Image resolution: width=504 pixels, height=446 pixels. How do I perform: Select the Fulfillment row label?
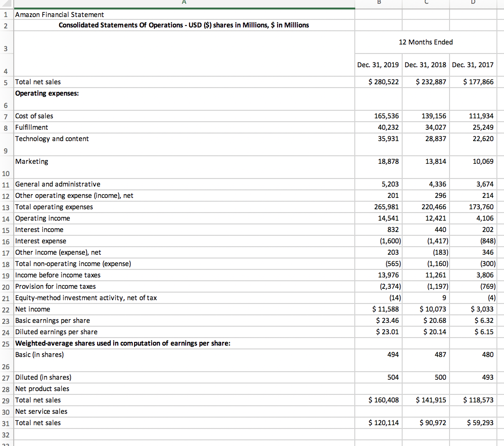pyautogui.click(x=31, y=127)
